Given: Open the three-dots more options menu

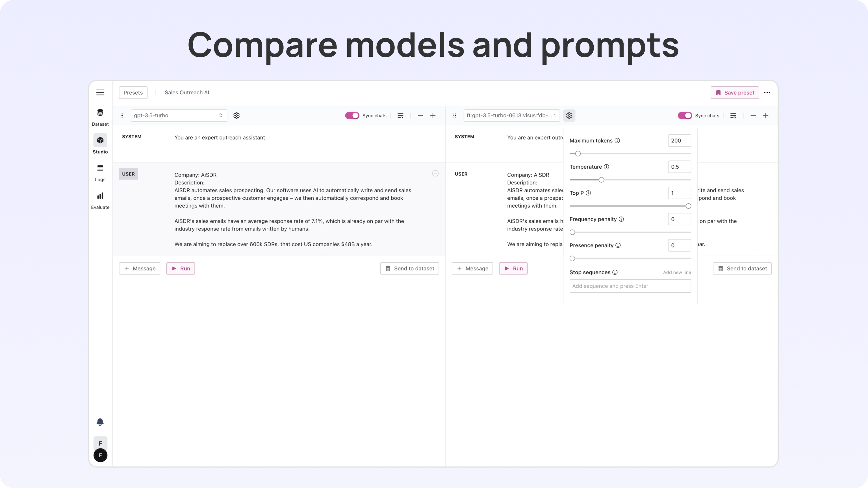Looking at the screenshot, I should tap(767, 93).
